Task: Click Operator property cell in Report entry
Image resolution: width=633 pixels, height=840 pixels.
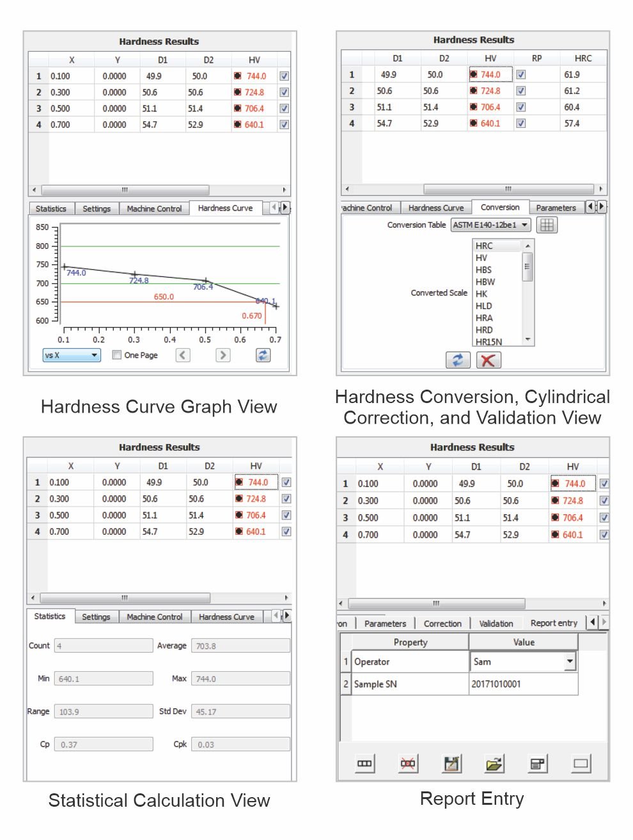Action: pyautogui.click(x=410, y=662)
